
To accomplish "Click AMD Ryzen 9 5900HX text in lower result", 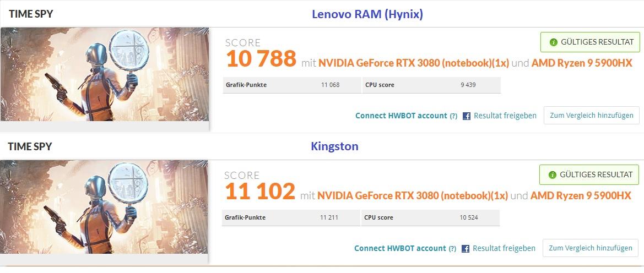I will (581, 195).
